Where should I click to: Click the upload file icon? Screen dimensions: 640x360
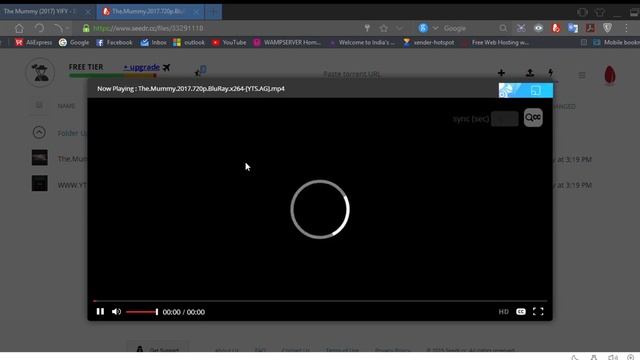[530, 73]
